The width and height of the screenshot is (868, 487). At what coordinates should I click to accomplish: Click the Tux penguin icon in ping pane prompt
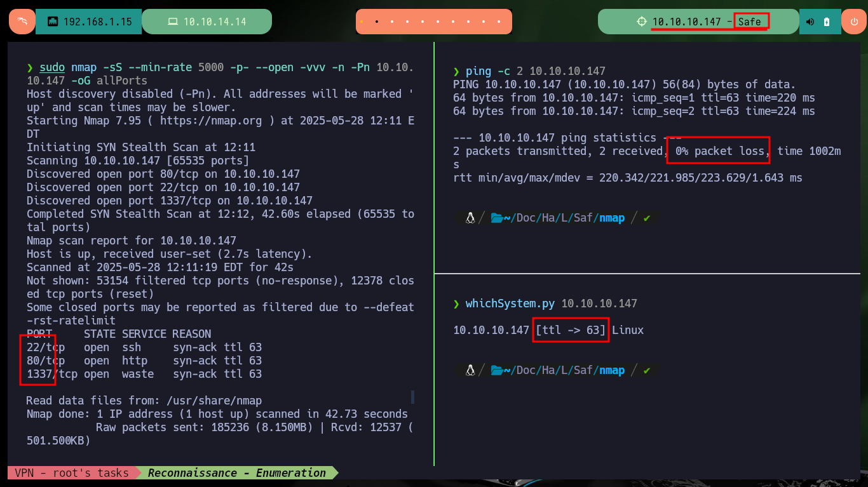point(470,218)
